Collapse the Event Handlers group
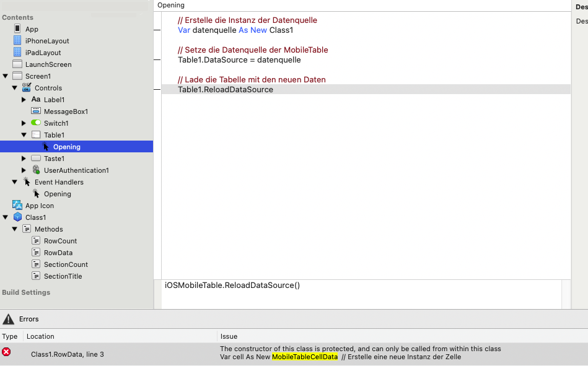 pyautogui.click(x=15, y=182)
